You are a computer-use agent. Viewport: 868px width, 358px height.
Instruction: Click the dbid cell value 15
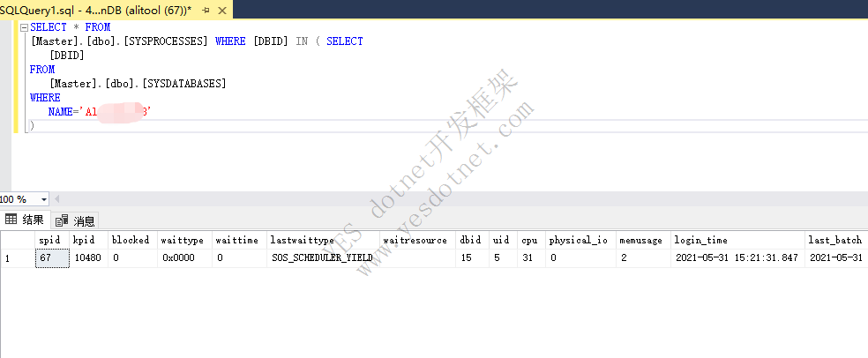click(472, 257)
